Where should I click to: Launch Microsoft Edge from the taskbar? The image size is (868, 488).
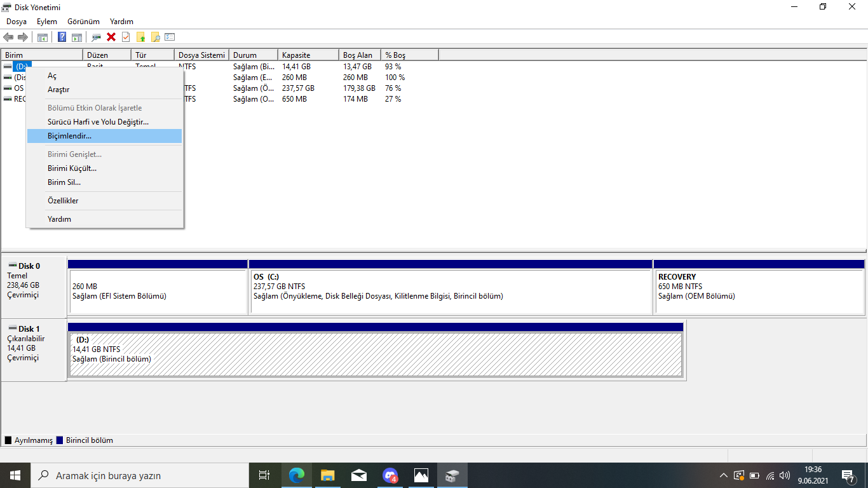pos(296,475)
